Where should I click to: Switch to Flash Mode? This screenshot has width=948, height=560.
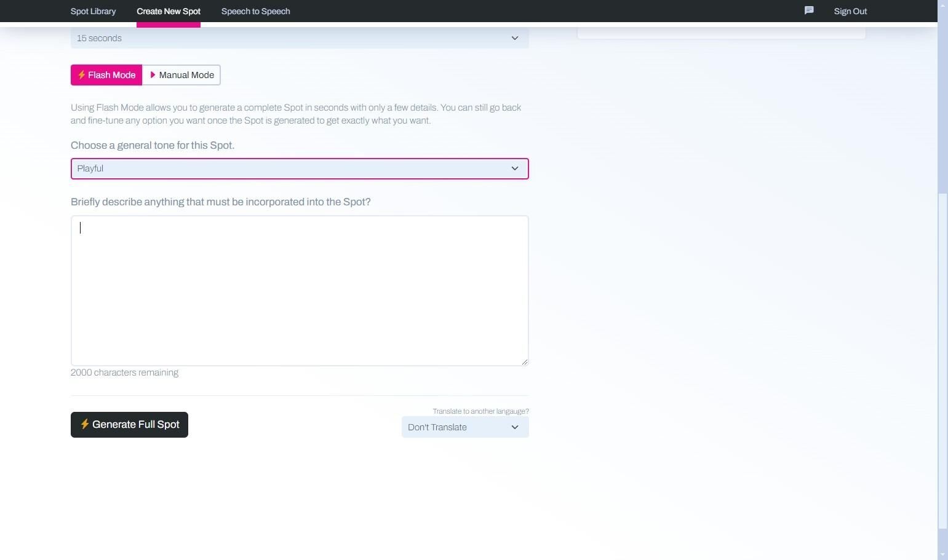click(x=106, y=75)
